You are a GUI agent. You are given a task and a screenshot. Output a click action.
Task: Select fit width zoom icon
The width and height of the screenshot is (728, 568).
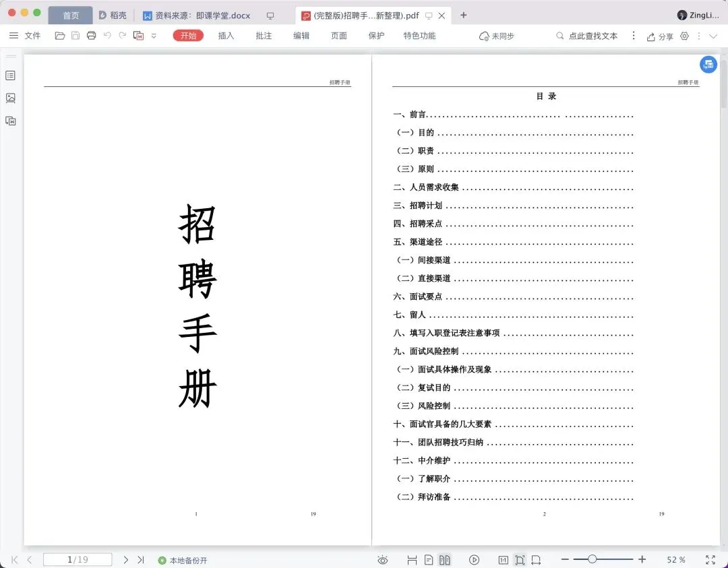point(536,560)
